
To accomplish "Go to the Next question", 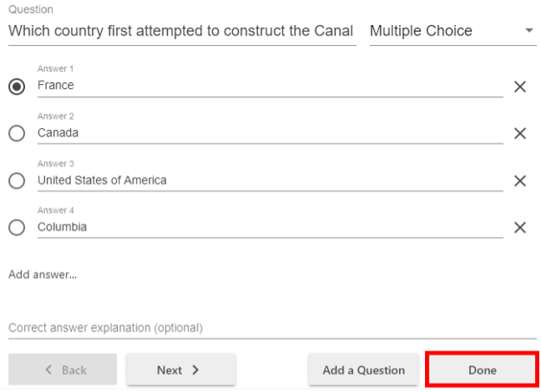I will pyautogui.click(x=181, y=370).
